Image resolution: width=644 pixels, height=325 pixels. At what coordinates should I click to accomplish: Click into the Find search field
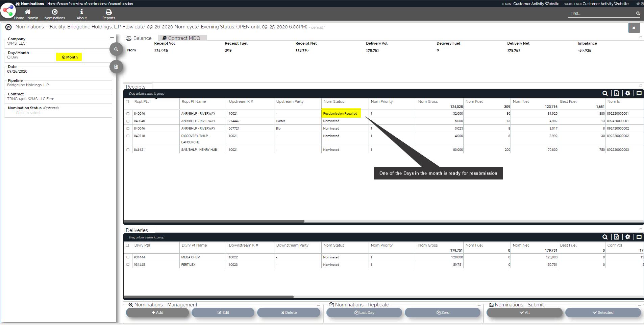pyautogui.click(x=601, y=14)
